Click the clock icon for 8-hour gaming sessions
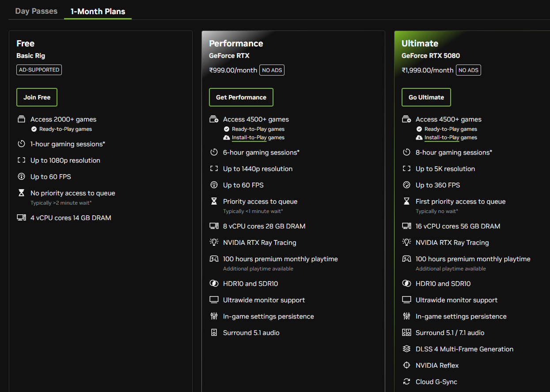Screen dimensions: 550x392 pos(406,152)
